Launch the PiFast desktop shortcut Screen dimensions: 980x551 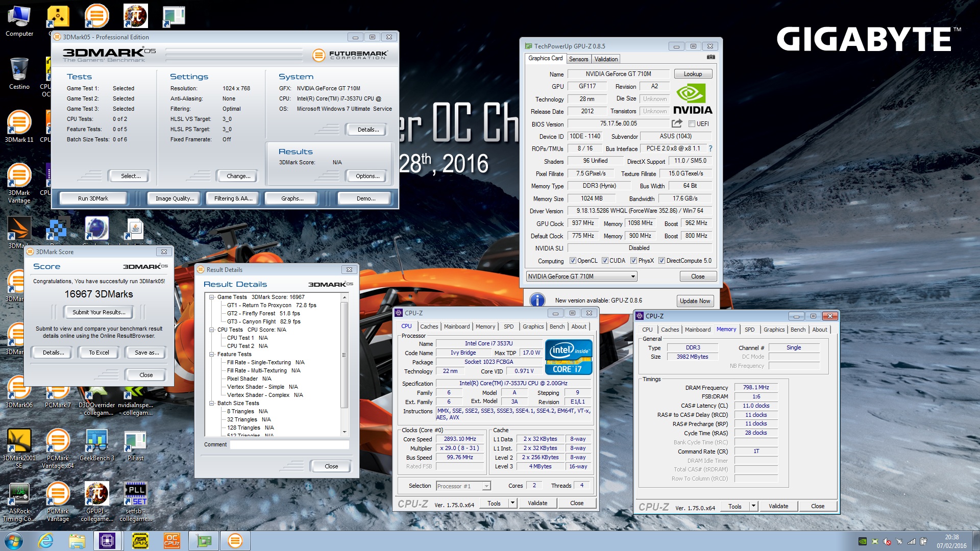[135, 445]
